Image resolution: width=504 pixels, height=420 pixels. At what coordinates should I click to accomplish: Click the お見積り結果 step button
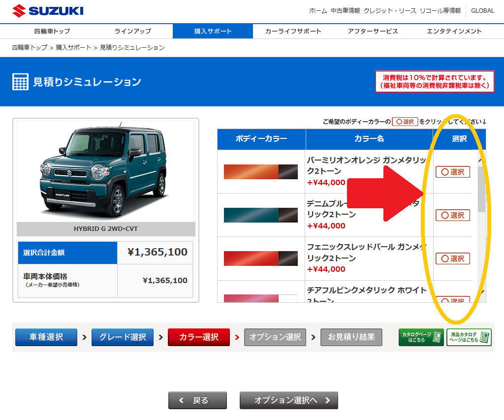tap(351, 337)
